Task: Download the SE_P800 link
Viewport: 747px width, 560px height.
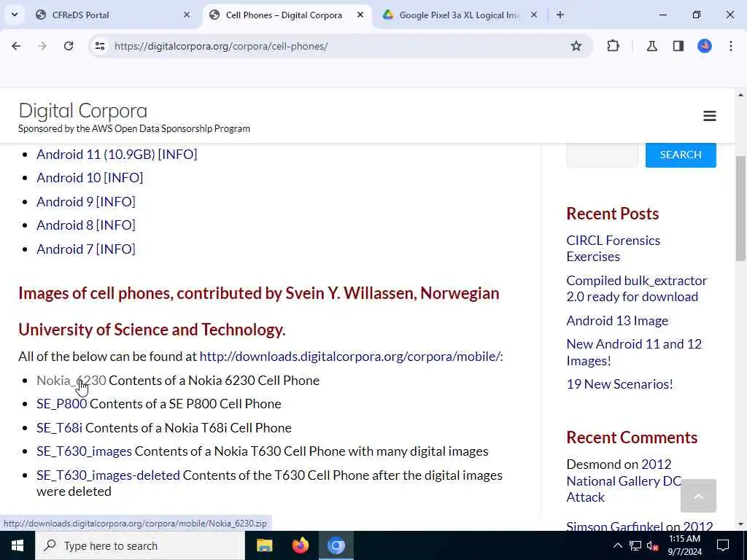Action: 62,404
